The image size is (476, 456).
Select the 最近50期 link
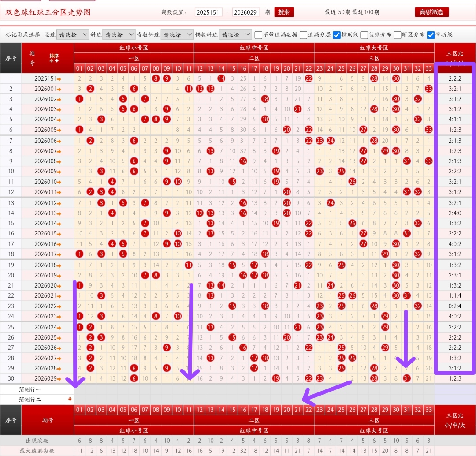(337, 12)
